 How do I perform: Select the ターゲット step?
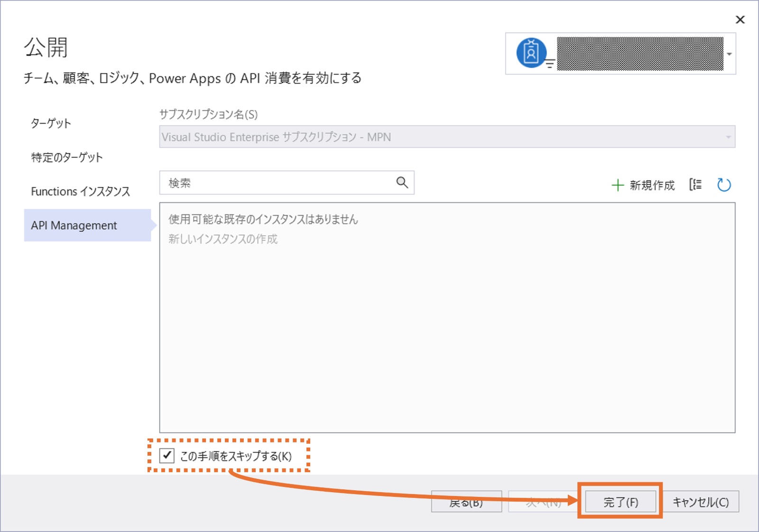pos(51,123)
